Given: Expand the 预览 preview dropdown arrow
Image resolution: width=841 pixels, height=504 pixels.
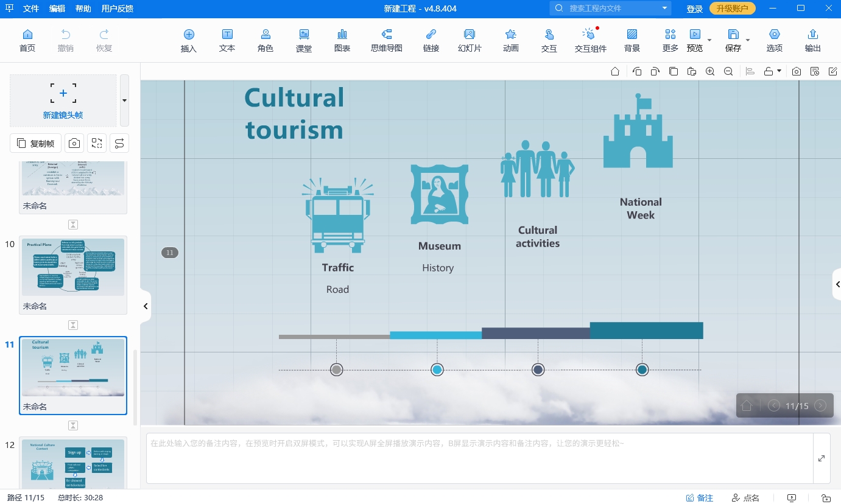Looking at the screenshot, I should click(x=709, y=40).
